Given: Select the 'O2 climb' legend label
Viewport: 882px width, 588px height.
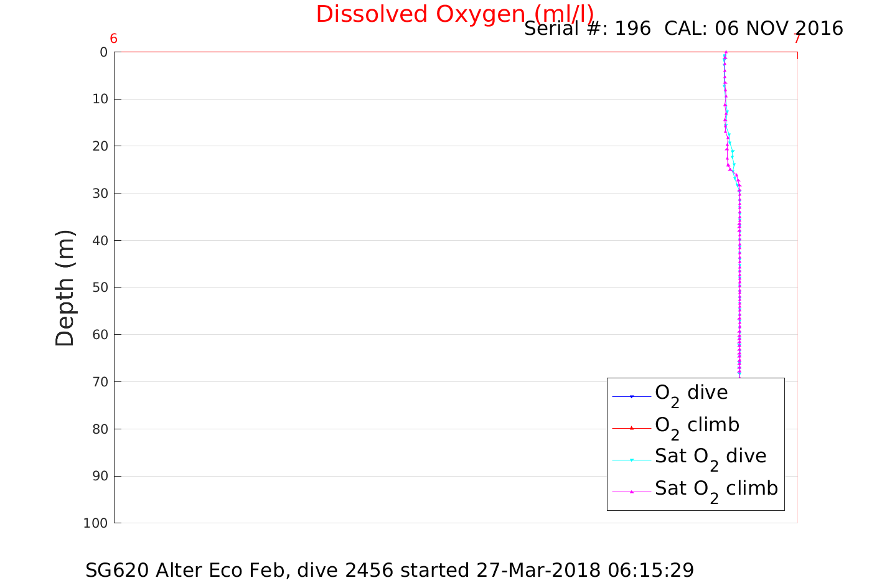Looking at the screenshot, I should pos(697,426).
